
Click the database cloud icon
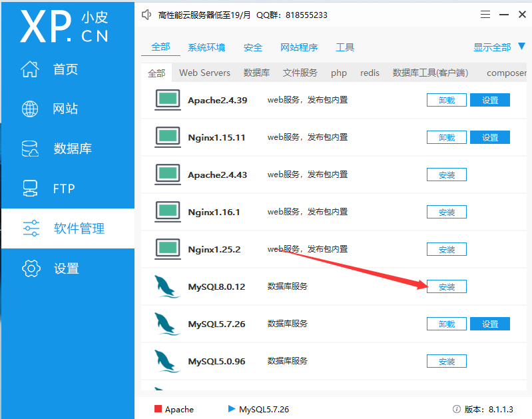point(30,149)
